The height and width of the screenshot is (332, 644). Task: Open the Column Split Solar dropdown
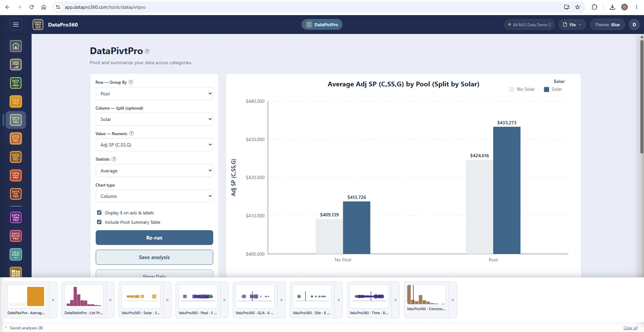click(154, 119)
